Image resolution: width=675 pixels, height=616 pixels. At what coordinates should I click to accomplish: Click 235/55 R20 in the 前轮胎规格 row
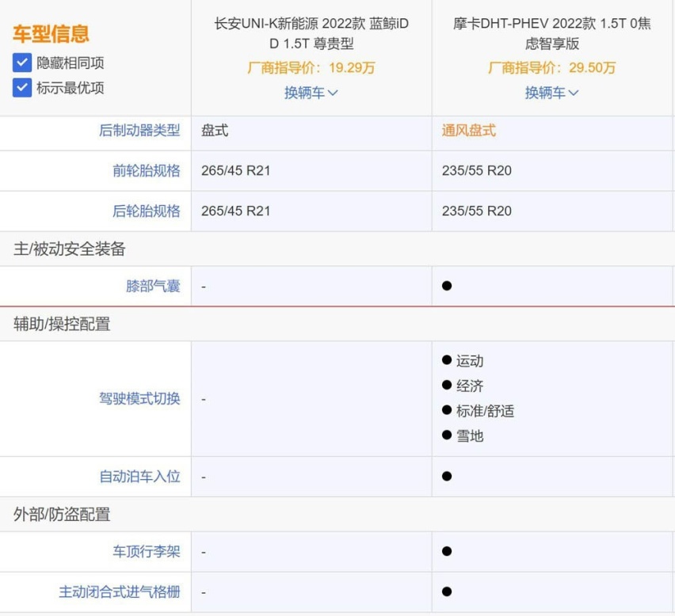coord(477,170)
